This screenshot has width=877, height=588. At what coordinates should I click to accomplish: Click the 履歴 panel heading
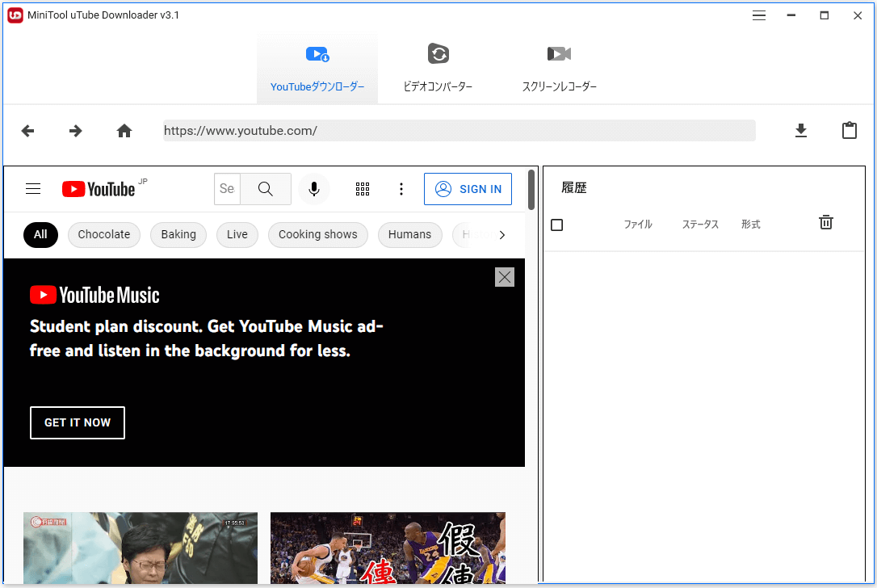pyautogui.click(x=574, y=188)
